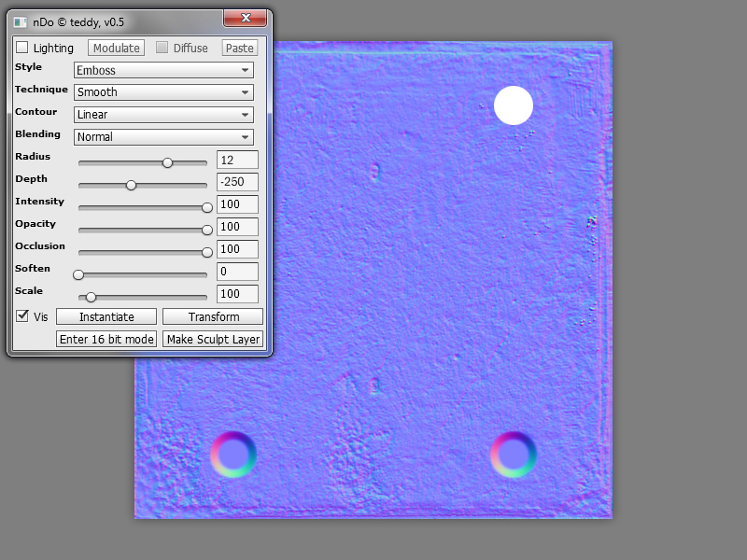This screenshot has width=747, height=560.
Task: Expand the Contour dropdown showing Linear
Action: [163, 114]
